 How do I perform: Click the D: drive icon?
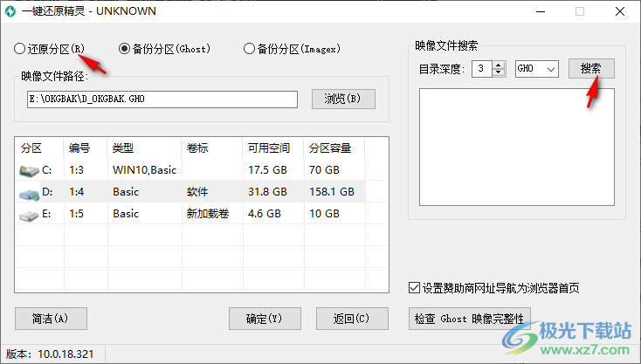(29, 194)
